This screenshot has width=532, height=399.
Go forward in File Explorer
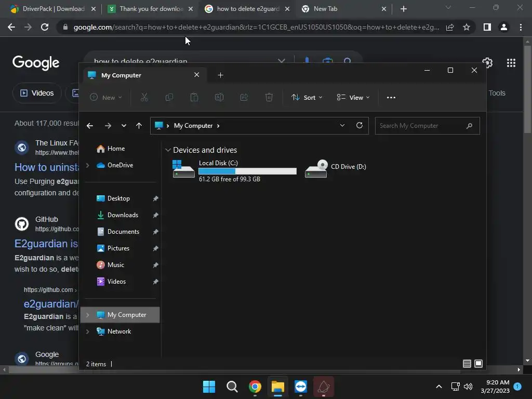(108, 126)
